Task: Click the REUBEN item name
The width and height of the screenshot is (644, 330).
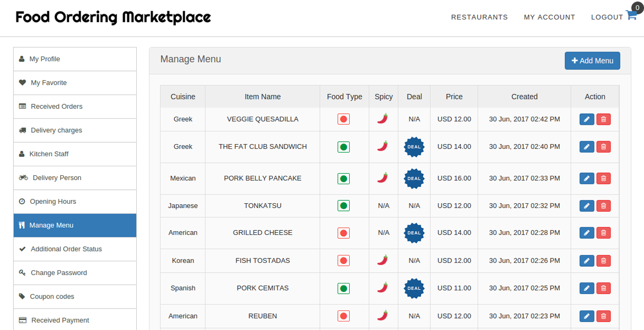Action: pos(263,316)
